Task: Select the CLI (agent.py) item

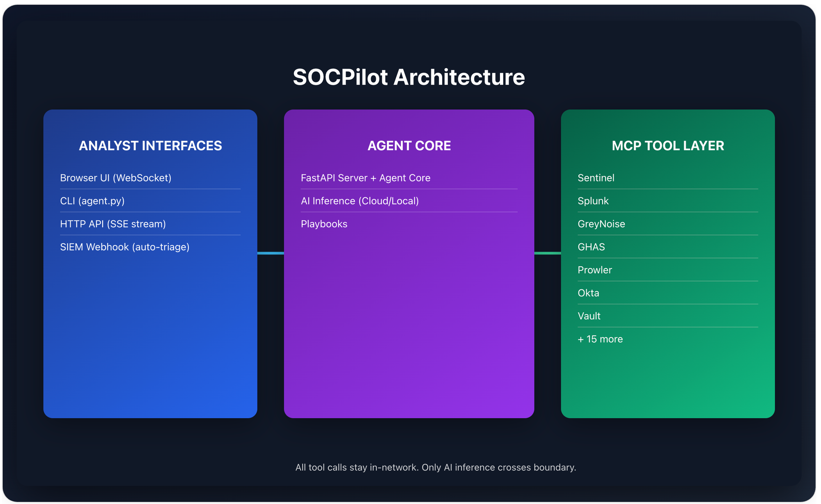Action: (x=92, y=201)
